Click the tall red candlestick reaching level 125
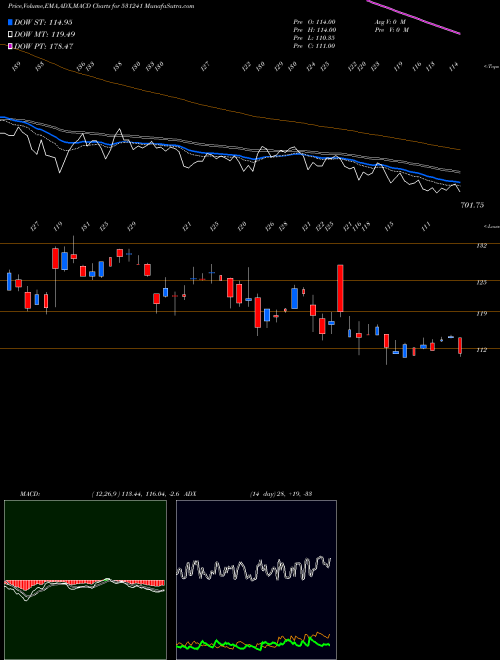 340,288
